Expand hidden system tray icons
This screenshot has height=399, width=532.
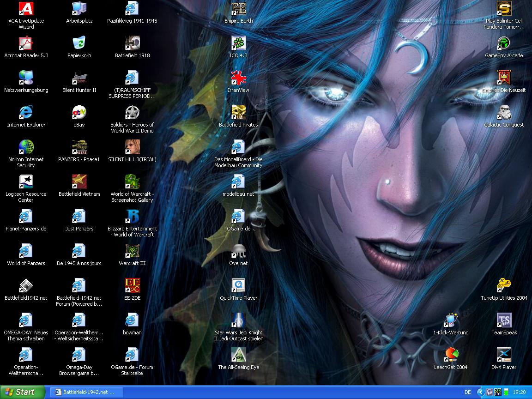[480, 392]
